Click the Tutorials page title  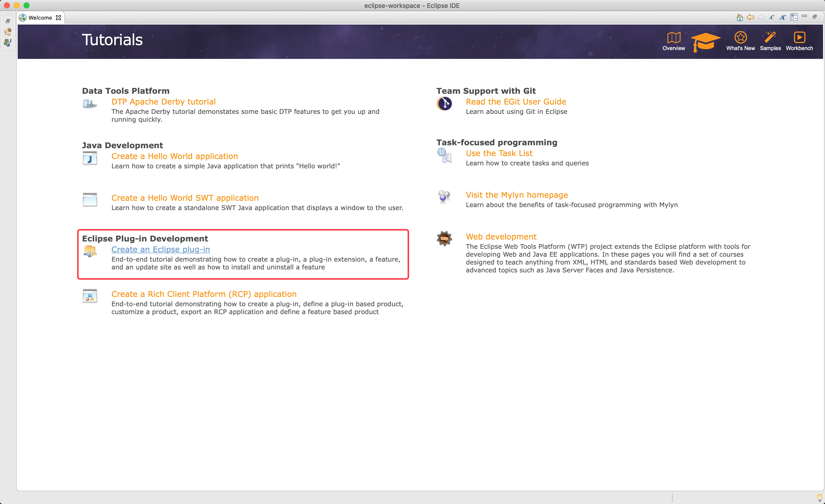point(112,40)
